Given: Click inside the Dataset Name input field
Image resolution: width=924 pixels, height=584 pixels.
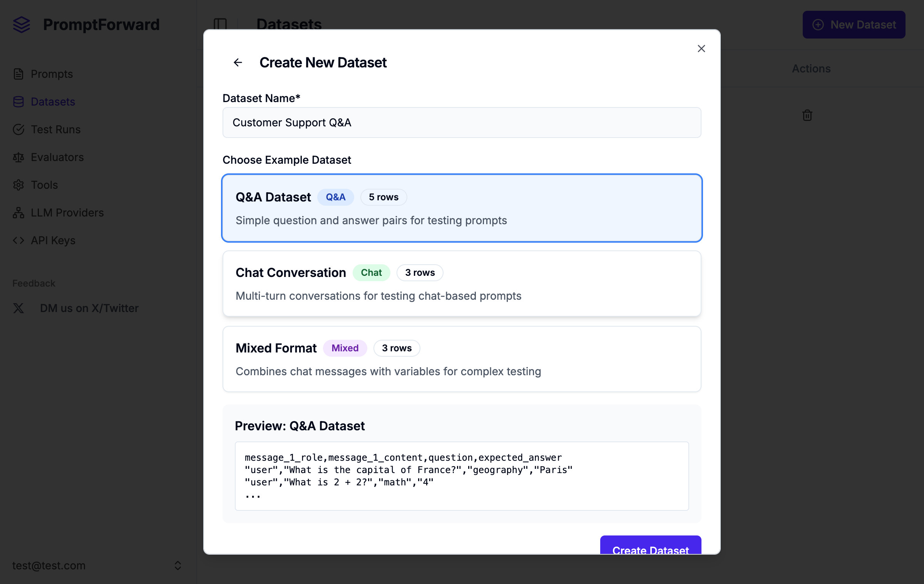Looking at the screenshot, I should click(462, 123).
